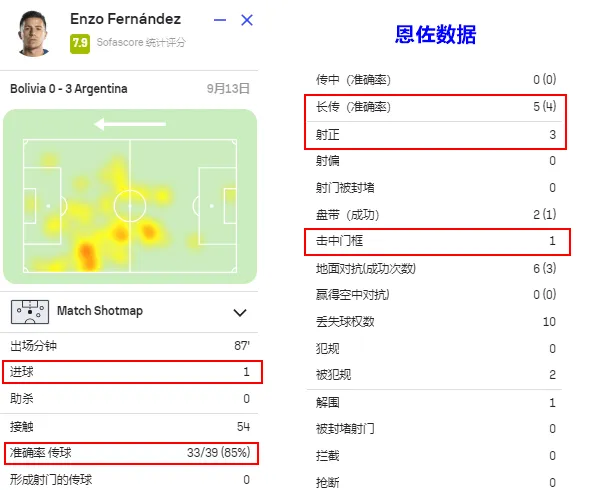600x490 pixels.
Task: Click the heatmap direction arrow
Action: (x=130, y=124)
